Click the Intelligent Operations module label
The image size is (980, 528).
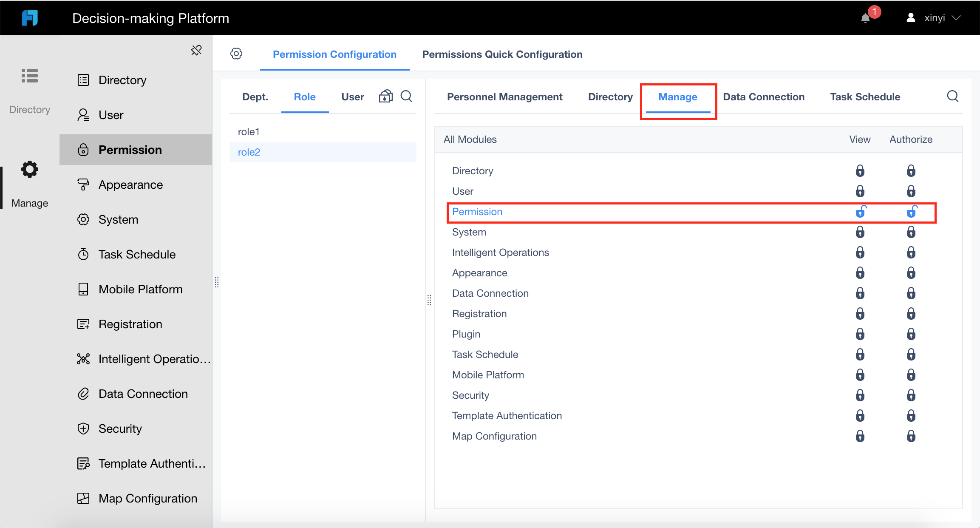coord(501,253)
